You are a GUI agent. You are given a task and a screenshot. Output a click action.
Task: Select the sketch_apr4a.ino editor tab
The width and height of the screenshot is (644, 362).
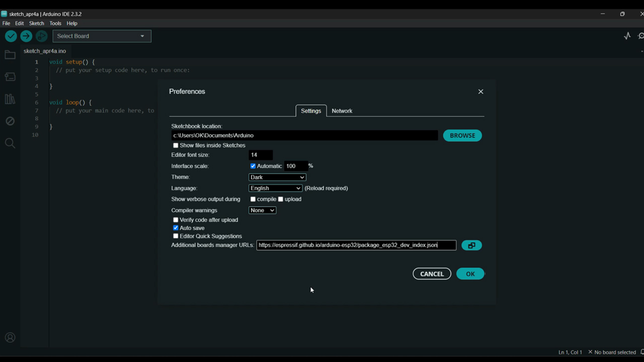click(x=45, y=51)
